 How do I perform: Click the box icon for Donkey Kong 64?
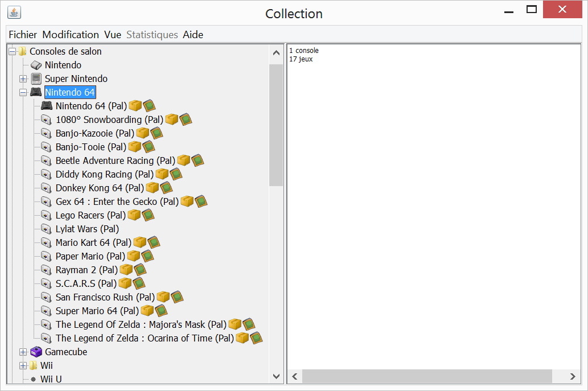(152, 187)
